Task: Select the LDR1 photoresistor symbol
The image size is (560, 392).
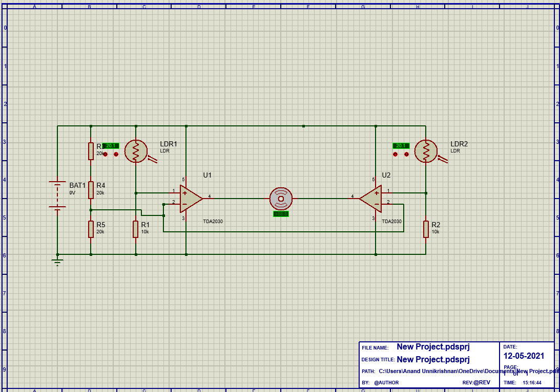Action: [136, 151]
